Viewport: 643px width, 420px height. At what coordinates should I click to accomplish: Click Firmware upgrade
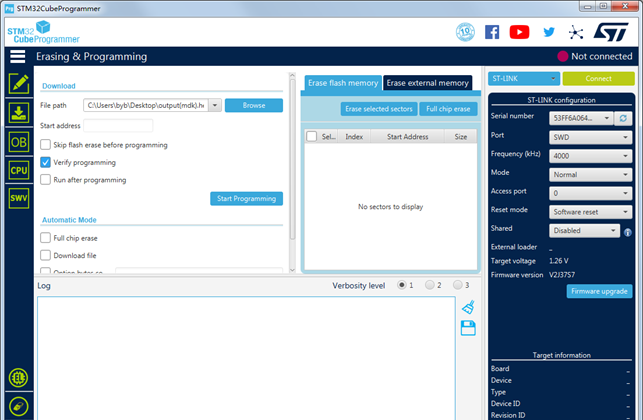(x=599, y=291)
